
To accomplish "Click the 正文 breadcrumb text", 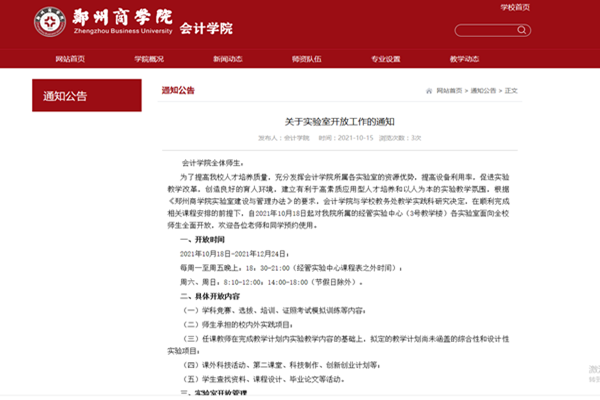I will click(x=511, y=91).
